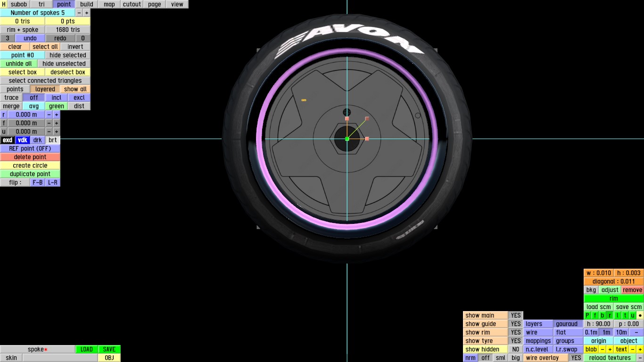The width and height of the screenshot is (644, 362).
Task: Flip front-to-back with F-B
Action: click(x=38, y=182)
